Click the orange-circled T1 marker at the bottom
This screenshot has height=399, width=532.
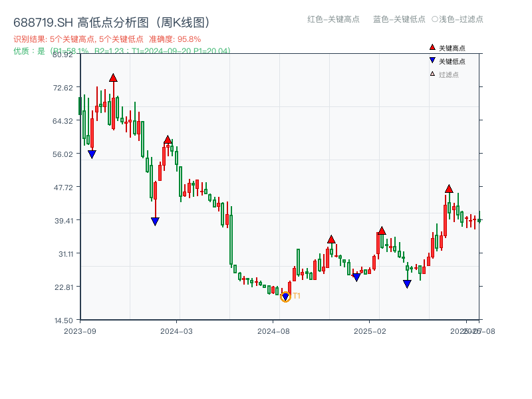pos(286,296)
